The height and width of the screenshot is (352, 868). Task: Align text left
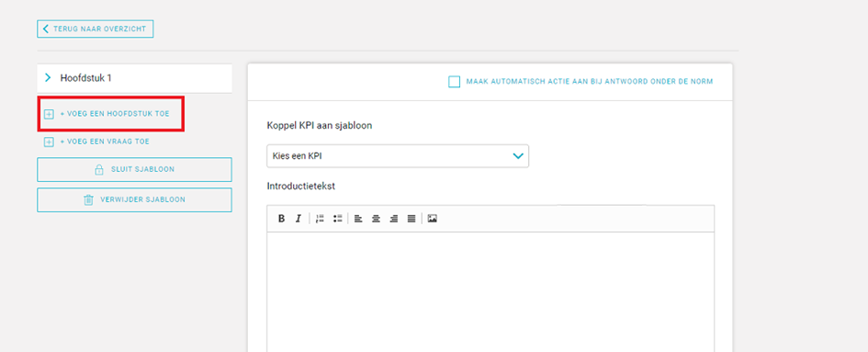(x=358, y=219)
